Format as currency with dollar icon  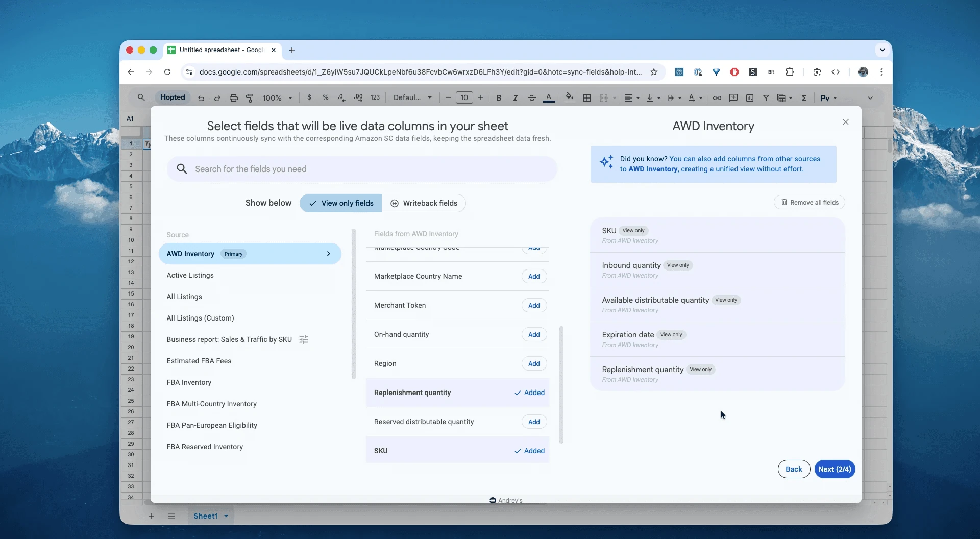[x=309, y=97]
